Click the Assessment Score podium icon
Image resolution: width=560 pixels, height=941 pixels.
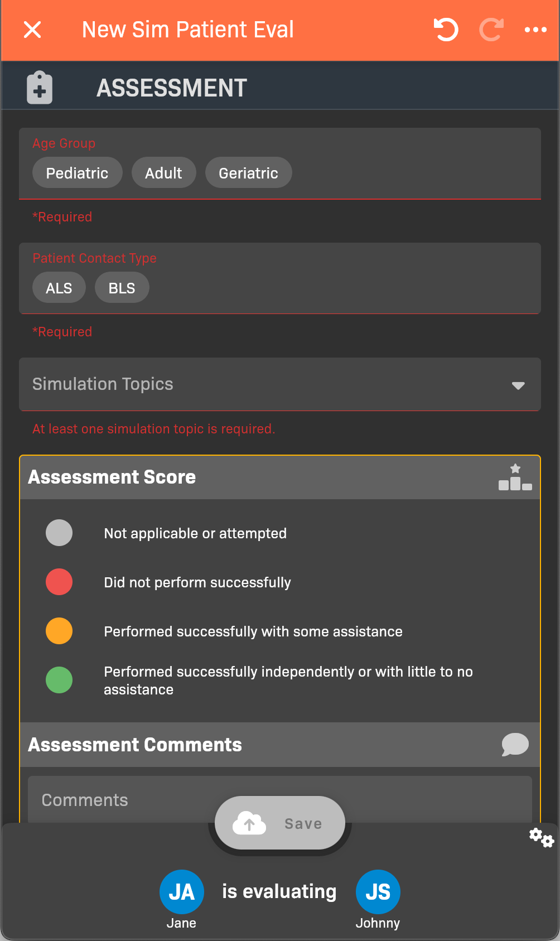click(515, 477)
